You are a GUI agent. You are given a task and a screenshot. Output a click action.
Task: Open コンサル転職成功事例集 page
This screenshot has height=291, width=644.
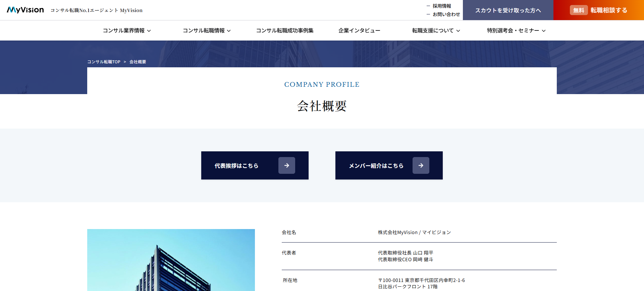point(285,30)
